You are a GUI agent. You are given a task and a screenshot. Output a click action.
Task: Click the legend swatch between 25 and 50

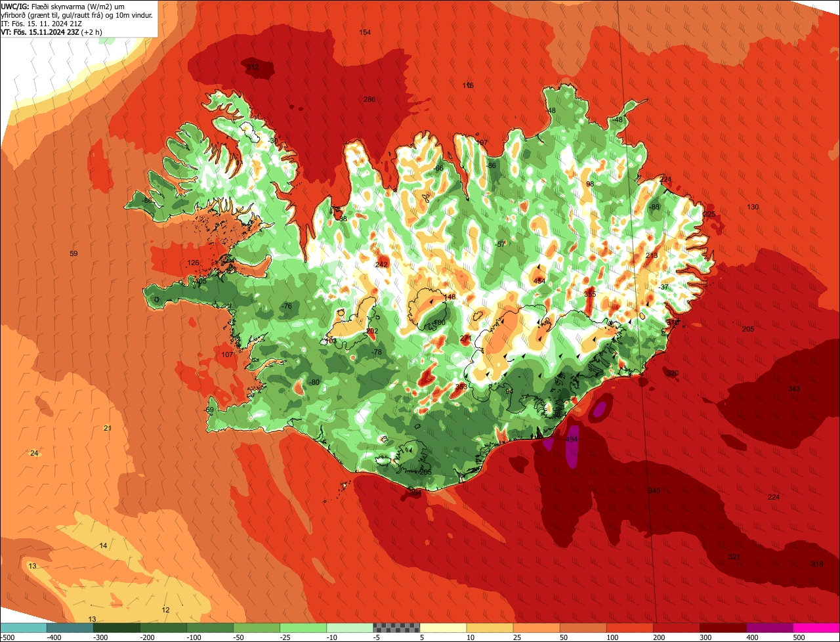[x=537, y=628]
